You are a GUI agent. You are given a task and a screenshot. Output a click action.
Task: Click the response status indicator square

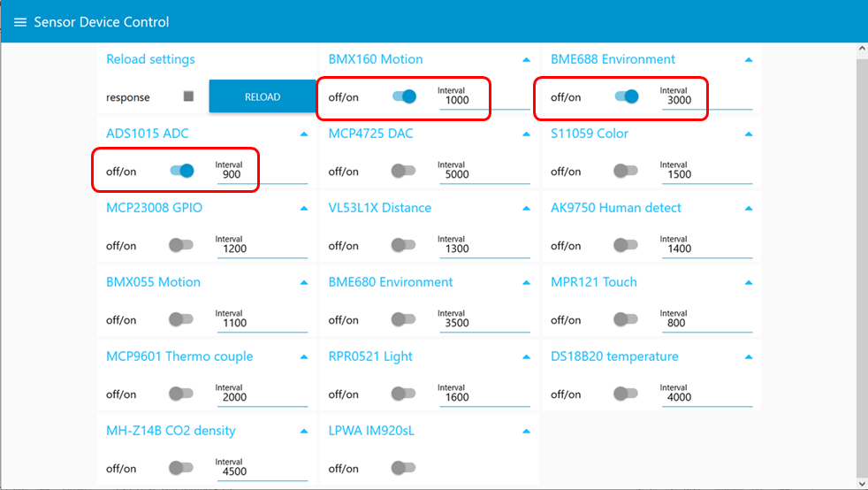coord(188,96)
